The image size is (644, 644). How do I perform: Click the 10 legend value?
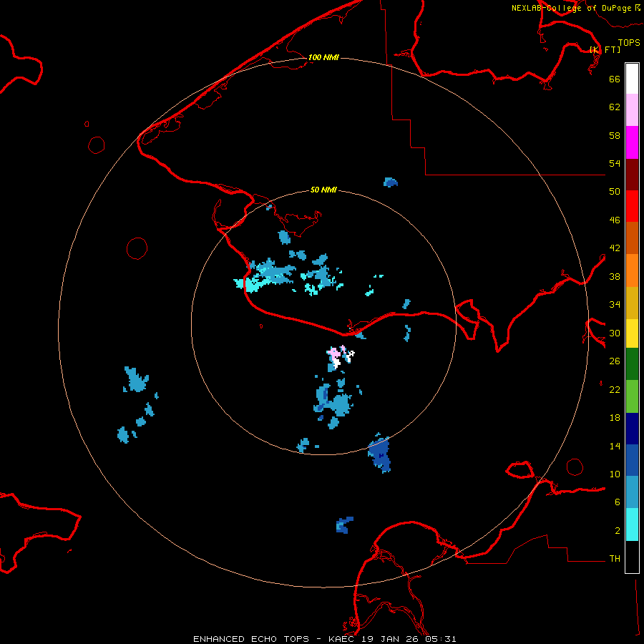pyautogui.click(x=615, y=474)
